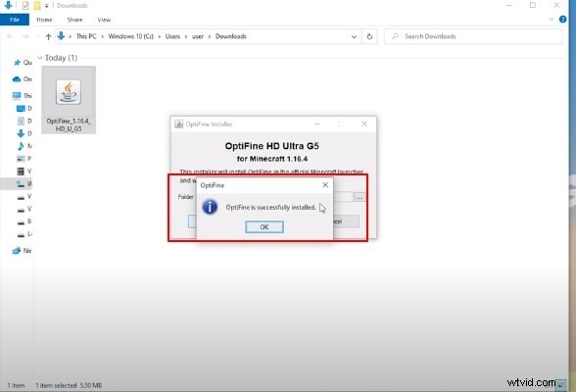Image resolution: width=576 pixels, height=392 pixels.
Task: Click Users in the address path
Action: (x=172, y=36)
